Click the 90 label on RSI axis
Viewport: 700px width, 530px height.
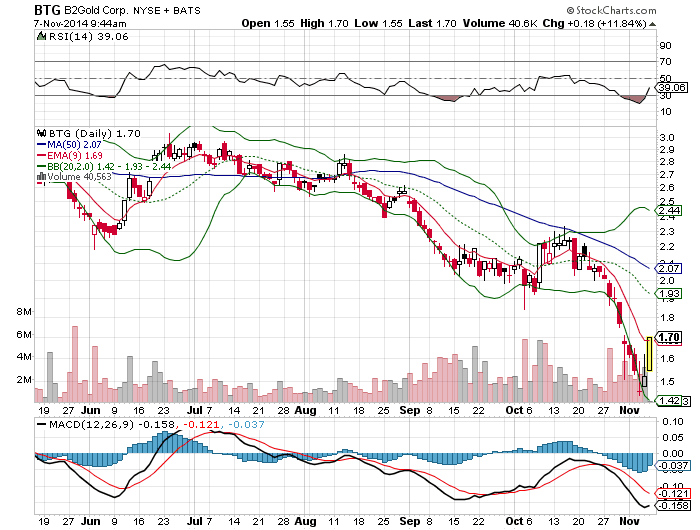pyautogui.click(x=665, y=46)
